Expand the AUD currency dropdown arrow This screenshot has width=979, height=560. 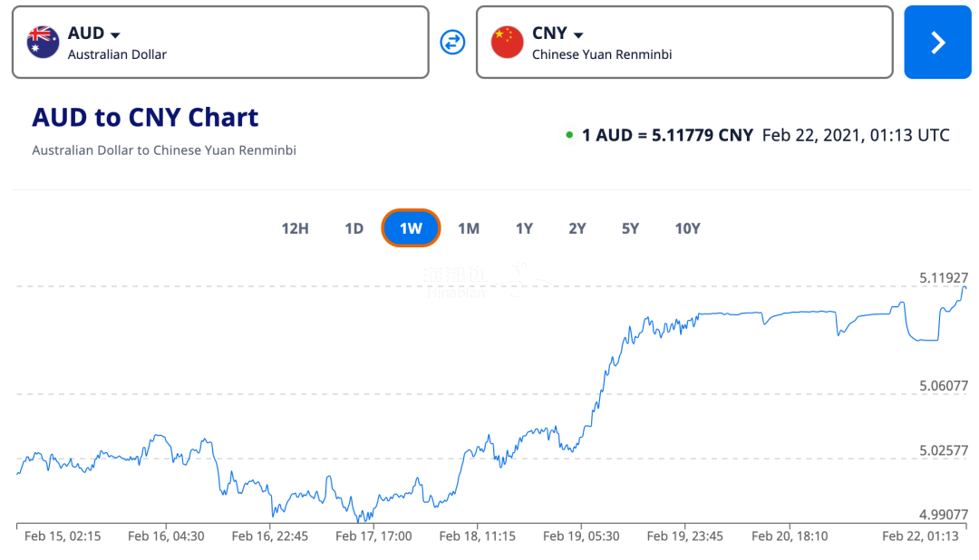[115, 34]
